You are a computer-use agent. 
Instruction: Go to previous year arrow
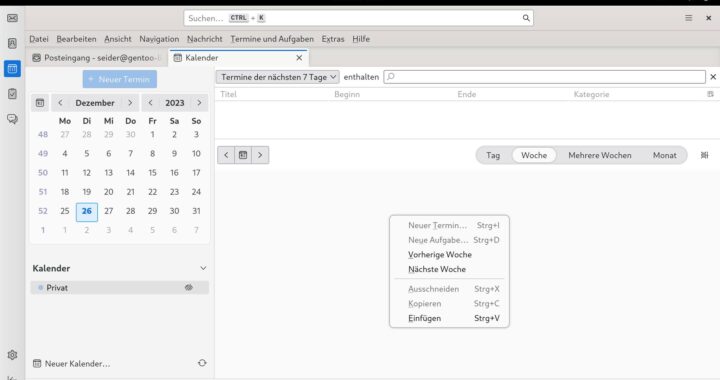150,103
